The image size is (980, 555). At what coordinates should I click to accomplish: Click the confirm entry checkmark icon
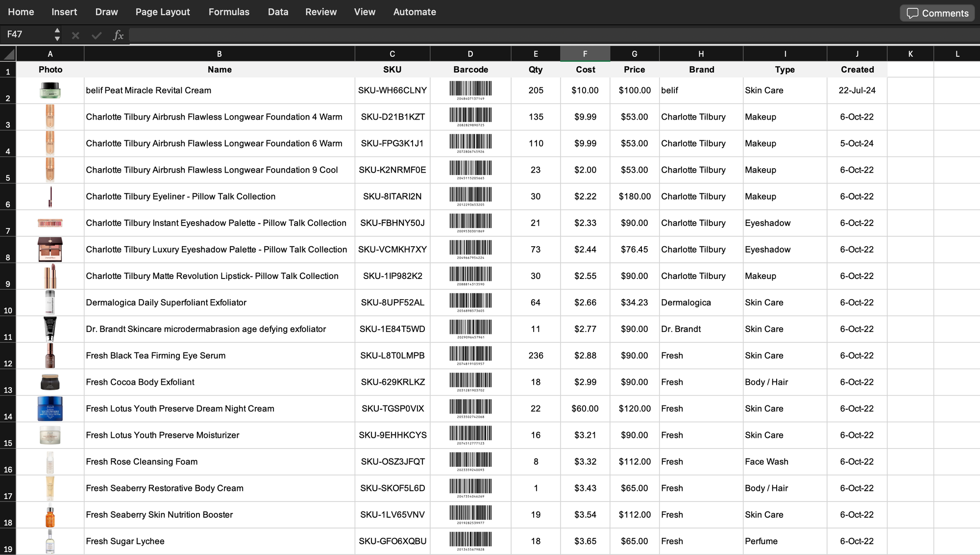(97, 35)
